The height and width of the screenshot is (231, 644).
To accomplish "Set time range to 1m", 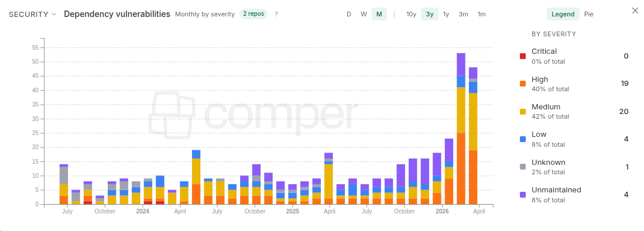I will point(482,14).
